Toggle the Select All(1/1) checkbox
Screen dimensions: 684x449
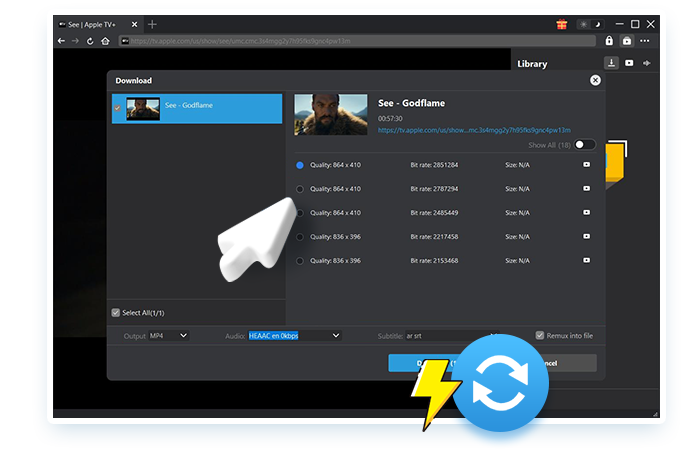pyautogui.click(x=116, y=313)
